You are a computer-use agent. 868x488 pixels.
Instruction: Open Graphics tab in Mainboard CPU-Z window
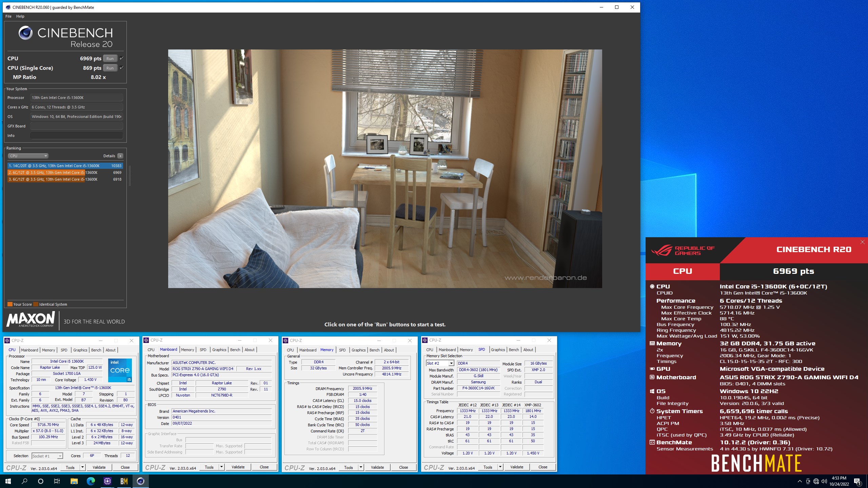click(219, 350)
